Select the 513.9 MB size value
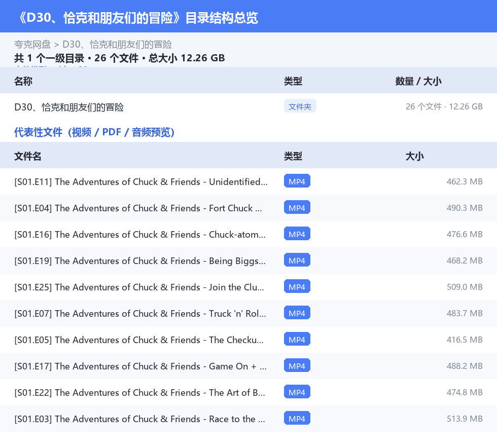 pyautogui.click(x=465, y=418)
